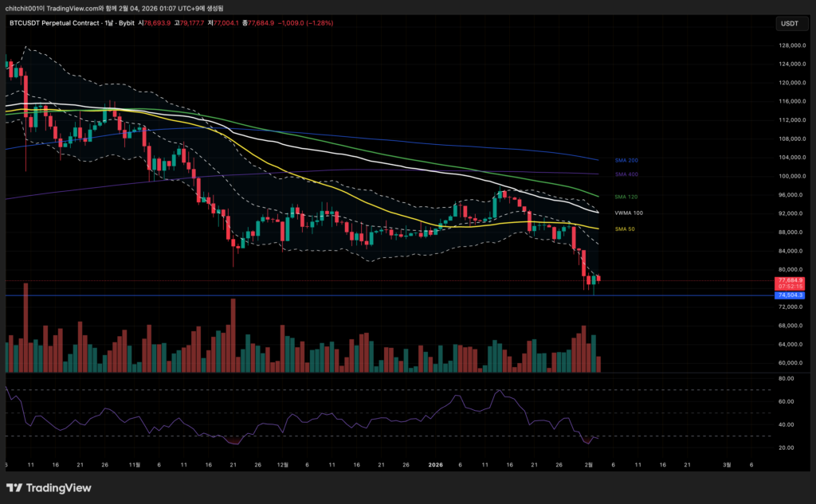Click the green SMA 120 label
816x504 pixels.
point(626,197)
